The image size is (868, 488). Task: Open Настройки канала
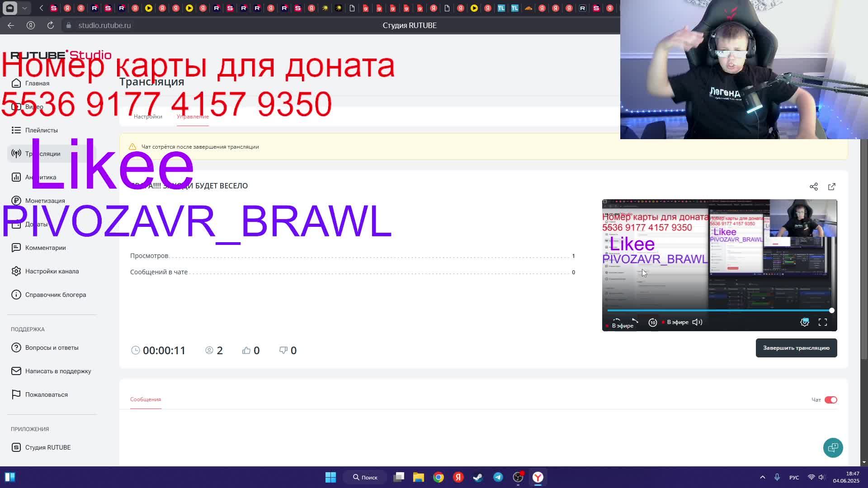(x=45, y=271)
